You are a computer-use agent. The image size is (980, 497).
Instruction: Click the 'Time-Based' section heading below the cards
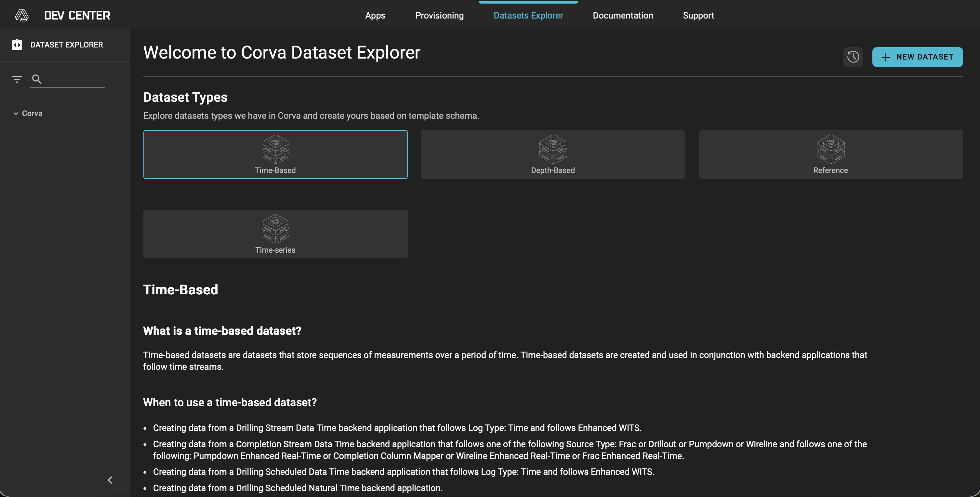(181, 289)
